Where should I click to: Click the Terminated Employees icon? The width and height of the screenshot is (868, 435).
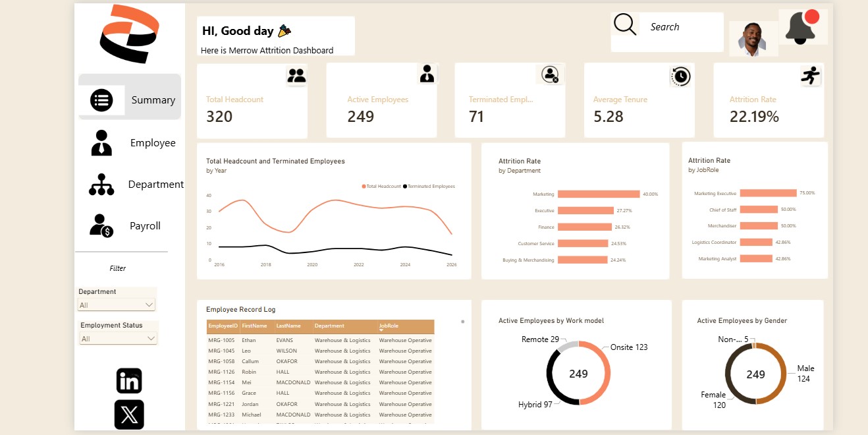click(x=550, y=74)
